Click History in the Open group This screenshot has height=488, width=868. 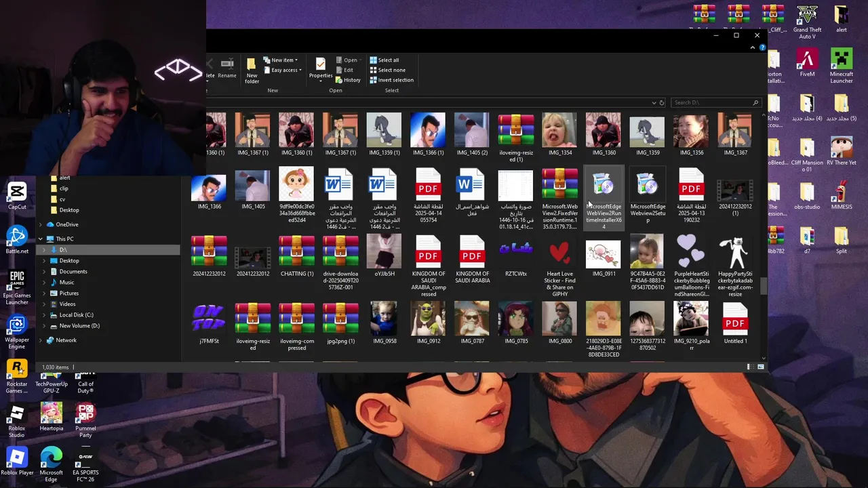(348, 80)
